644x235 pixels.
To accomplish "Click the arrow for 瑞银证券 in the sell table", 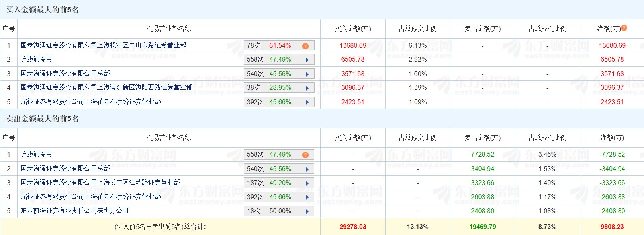I will point(307,197).
